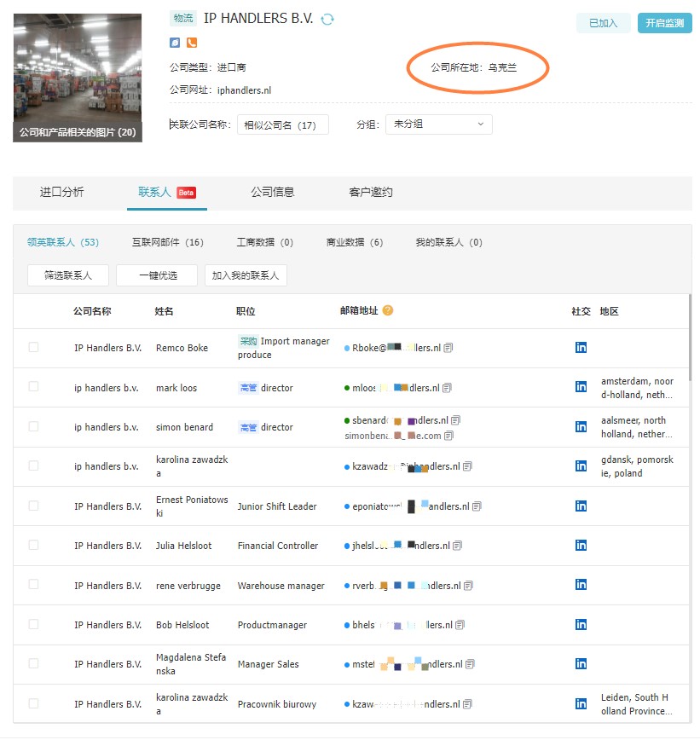Select the 商业数据 (6) sub-tab
The width and height of the screenshot is (700, 740).
coord(355,242)
